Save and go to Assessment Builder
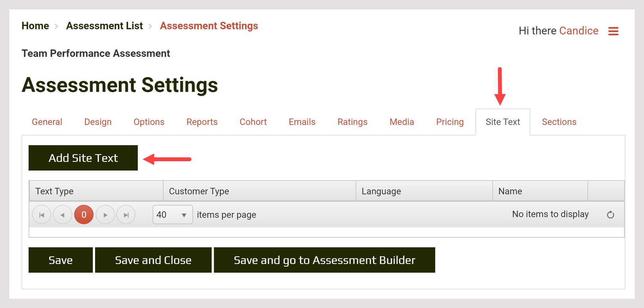The width and height of the screenshot is (644, 308). click(324, 260)
